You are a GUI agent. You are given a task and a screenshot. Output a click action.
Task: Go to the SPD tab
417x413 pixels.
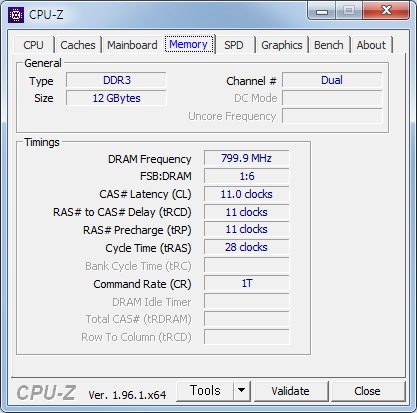coord(234,45)
